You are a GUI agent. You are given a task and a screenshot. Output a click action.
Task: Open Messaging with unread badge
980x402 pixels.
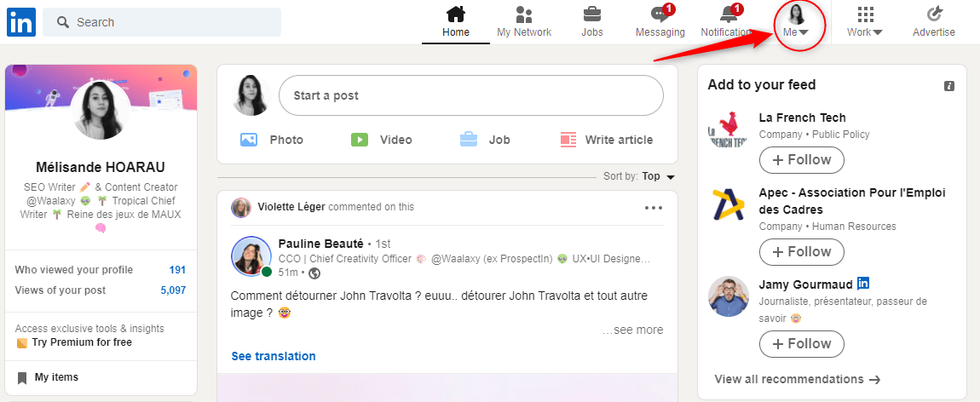[660, 14]
